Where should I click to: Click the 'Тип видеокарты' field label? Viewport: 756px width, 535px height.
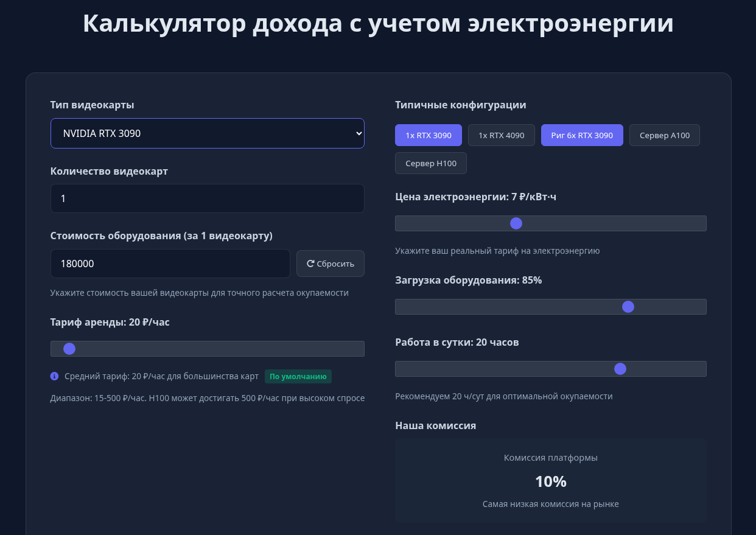pyautogui.click(x=92, y=105)
